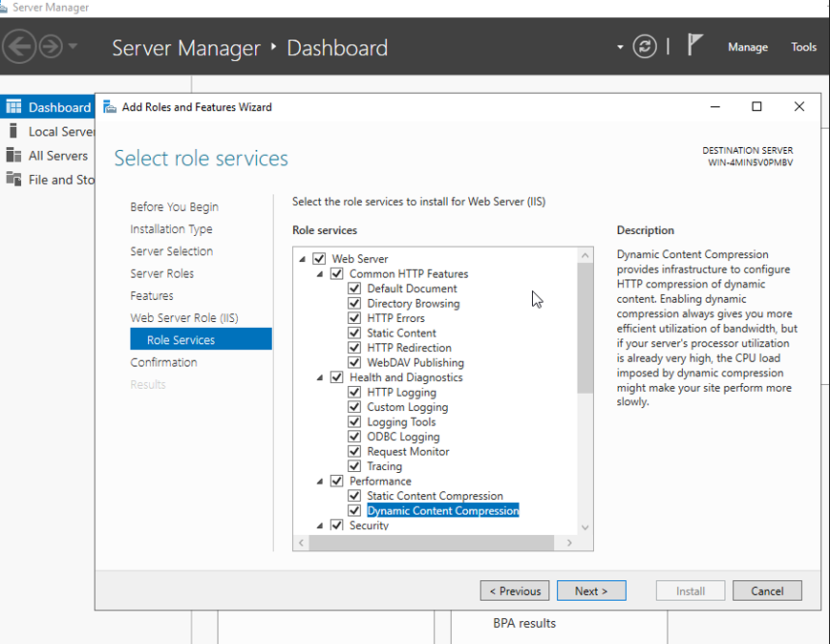Go to the Installation Type step
This screenshot has height=644, width=830.
[171, 229]
